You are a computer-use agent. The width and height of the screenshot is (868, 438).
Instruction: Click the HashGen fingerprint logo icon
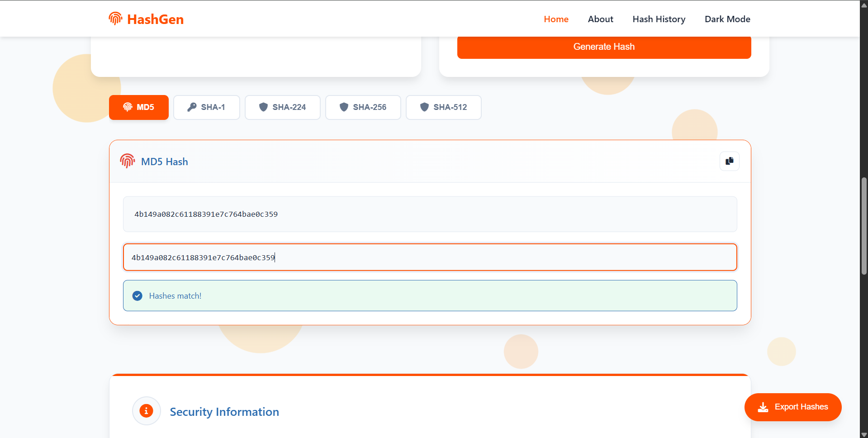pos(115,19)
